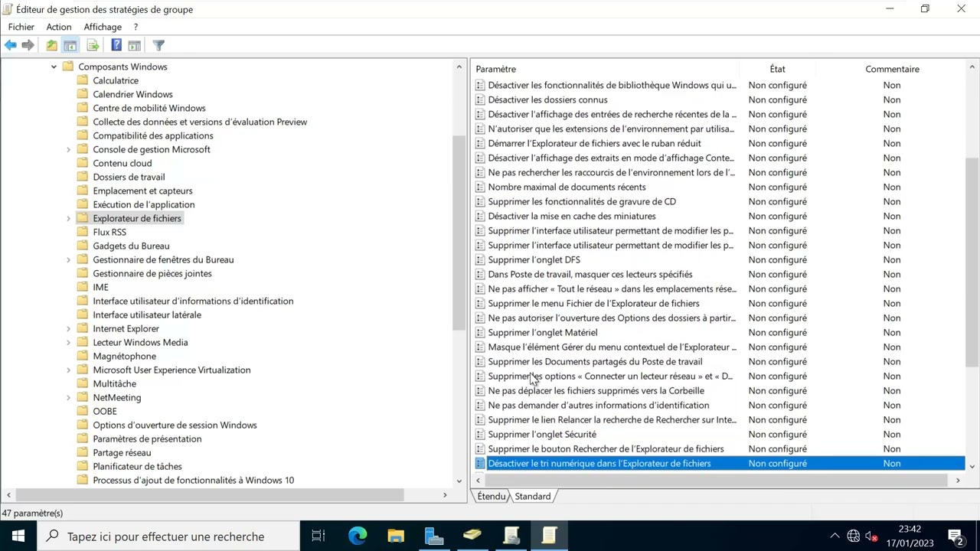Select the Dossiers de travail folder
The height and width of the screenshot is (551, 980).
[x=129, y=177]
